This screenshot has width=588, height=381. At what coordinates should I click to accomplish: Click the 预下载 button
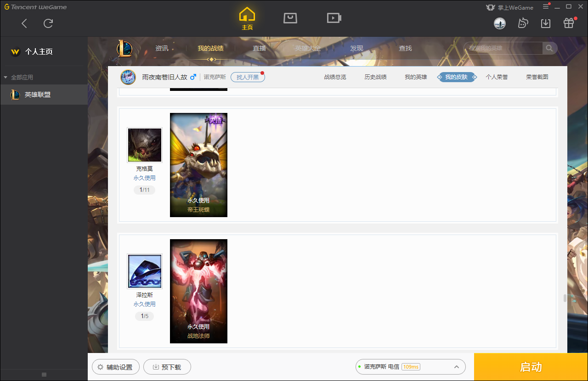coord(167,367)
